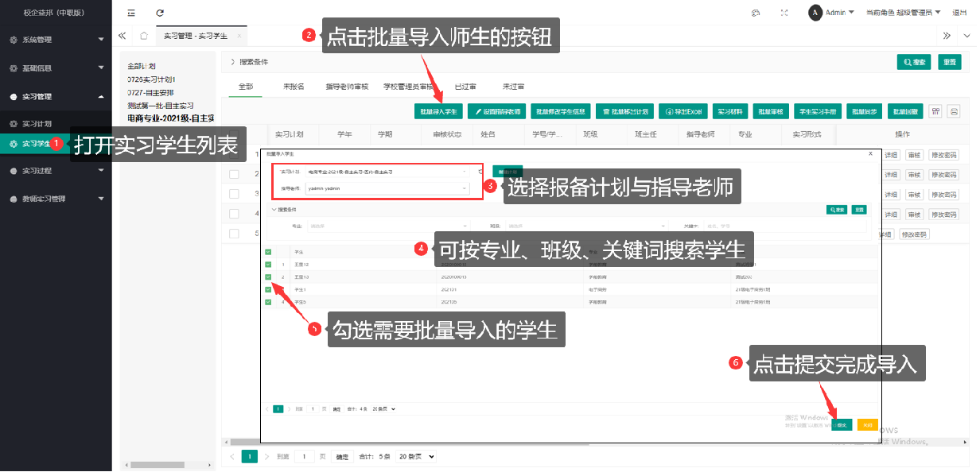980x472 pixels.
Task: Uncheck the student 王里12 checkbox
Action: [268, 264]
